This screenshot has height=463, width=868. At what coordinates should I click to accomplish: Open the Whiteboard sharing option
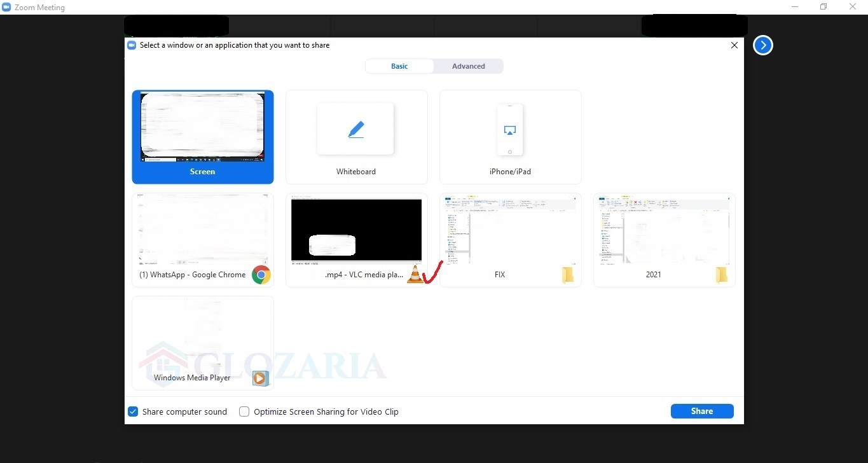[x=356, y=137]
